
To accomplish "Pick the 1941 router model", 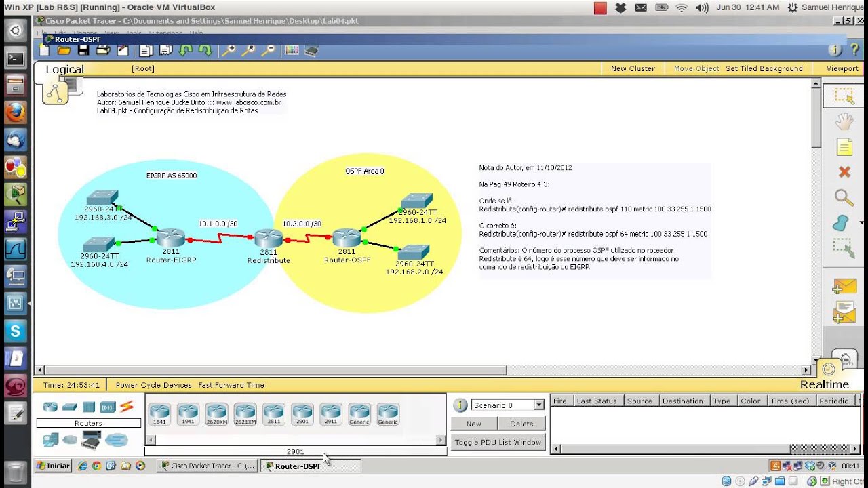I will tap(188, 413).
